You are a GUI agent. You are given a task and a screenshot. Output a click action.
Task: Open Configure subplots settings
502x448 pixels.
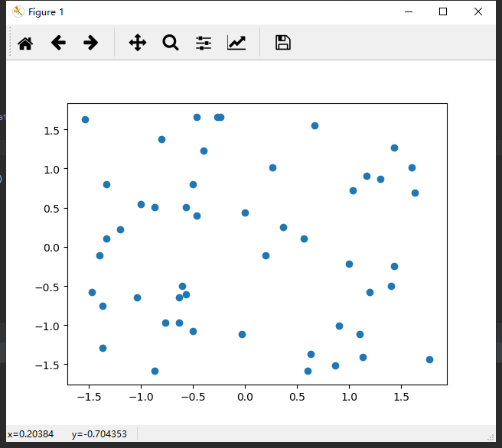tap(204, 43)
